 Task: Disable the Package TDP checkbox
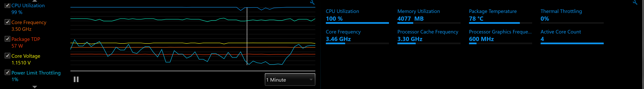[8, 39]
